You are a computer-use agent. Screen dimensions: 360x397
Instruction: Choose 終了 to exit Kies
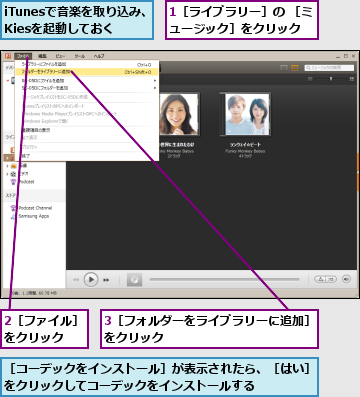(x=87, y=156)
